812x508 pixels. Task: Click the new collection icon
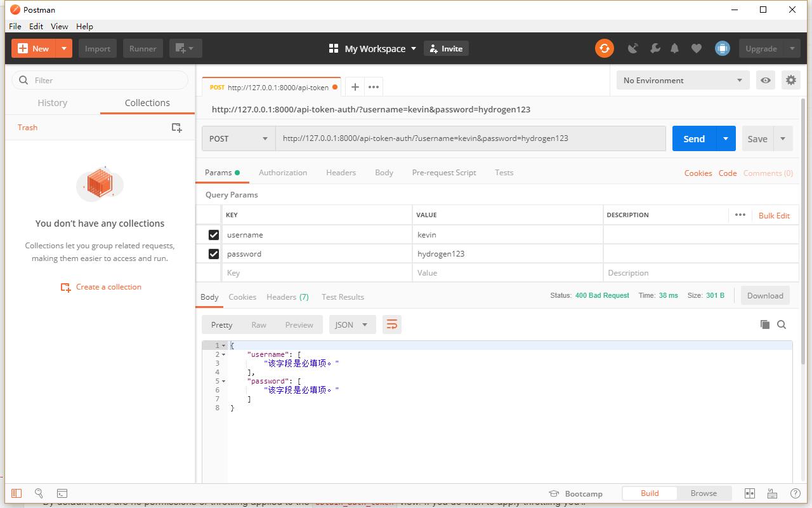(177, 128)
